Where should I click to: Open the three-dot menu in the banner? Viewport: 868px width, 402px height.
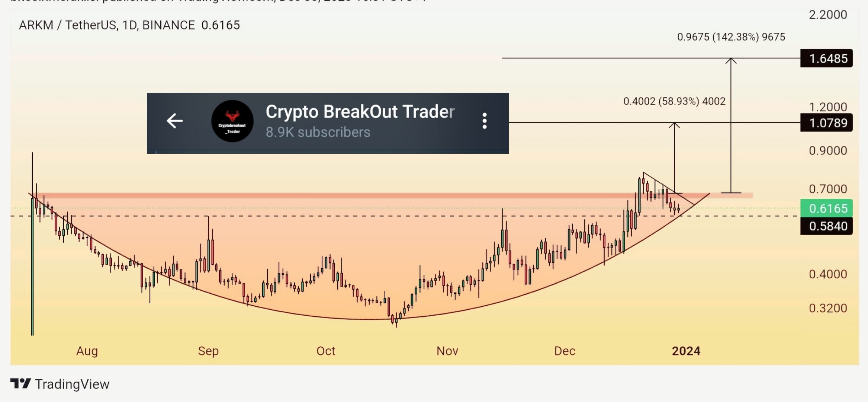coord(484,121)
